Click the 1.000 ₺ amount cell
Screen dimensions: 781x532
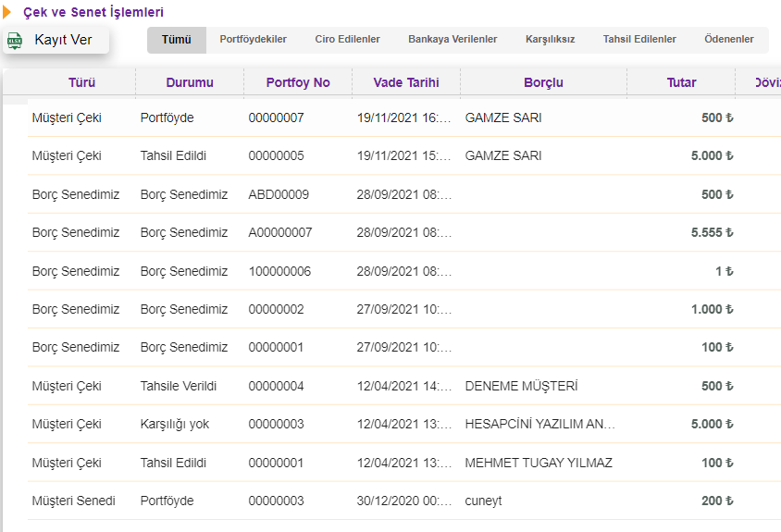click(712, 309)
